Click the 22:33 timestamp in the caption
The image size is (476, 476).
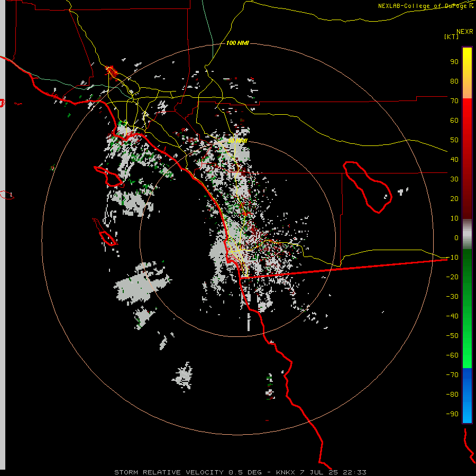tap(354, 472)
